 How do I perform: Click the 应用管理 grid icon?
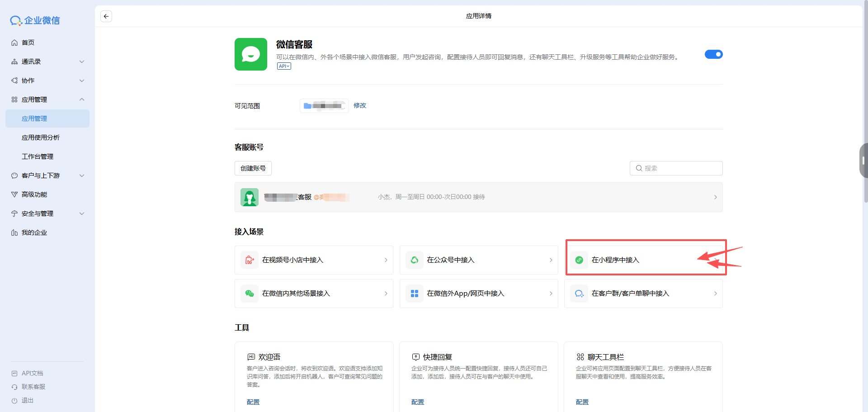pos(14,99)
